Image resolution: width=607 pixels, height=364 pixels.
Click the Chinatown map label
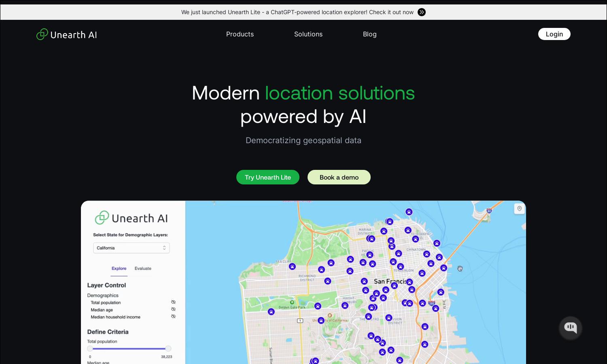pyautogui.click(x=416, y=250)
